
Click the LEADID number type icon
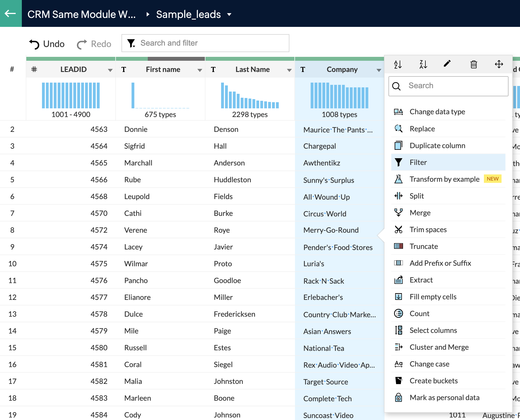tap(34, 69)
